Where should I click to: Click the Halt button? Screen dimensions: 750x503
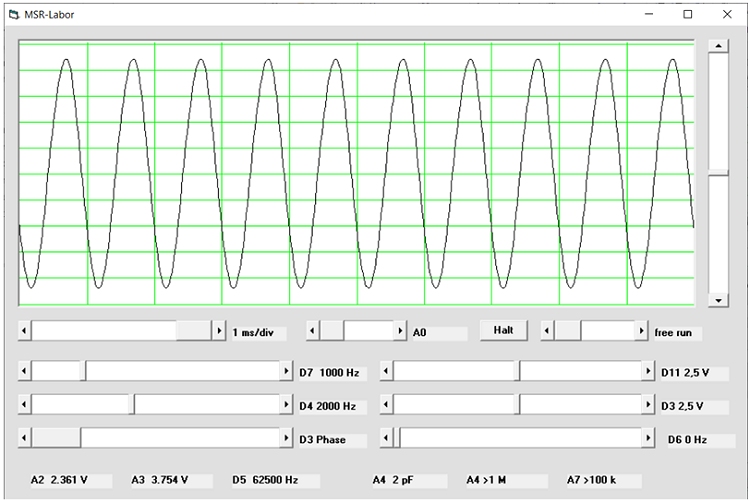pos(503,331)
